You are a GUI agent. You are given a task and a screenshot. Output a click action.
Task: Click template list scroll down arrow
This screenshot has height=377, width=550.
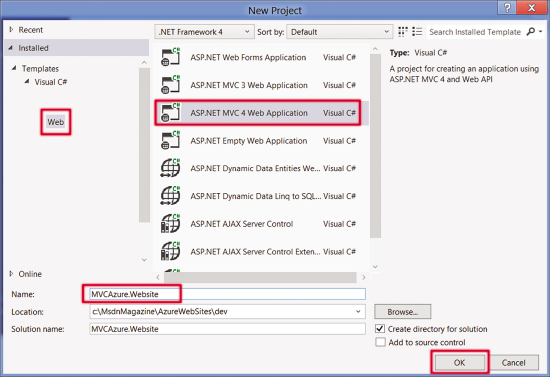[375, 267]
